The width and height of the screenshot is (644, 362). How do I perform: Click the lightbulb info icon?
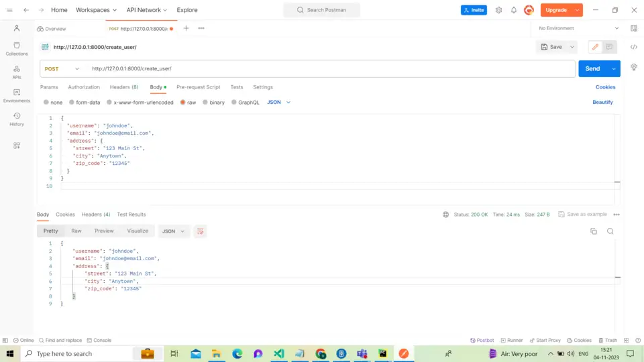[634, 67]
